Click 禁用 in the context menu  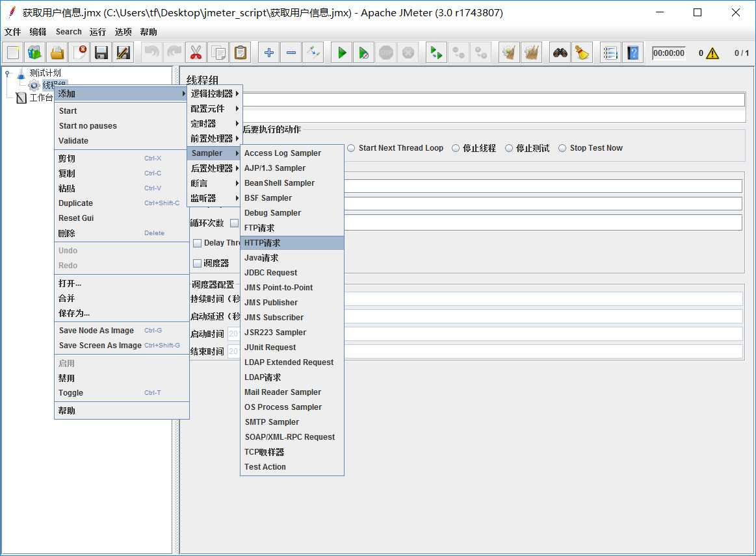122,378
